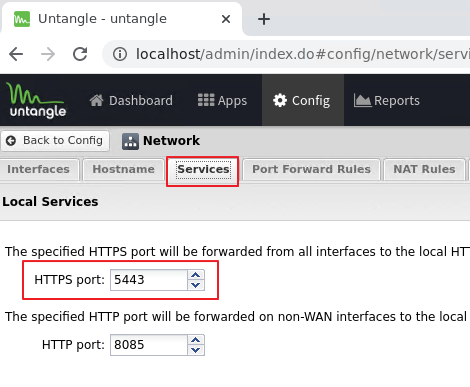Go forward in browser history

tap(48, 54)
